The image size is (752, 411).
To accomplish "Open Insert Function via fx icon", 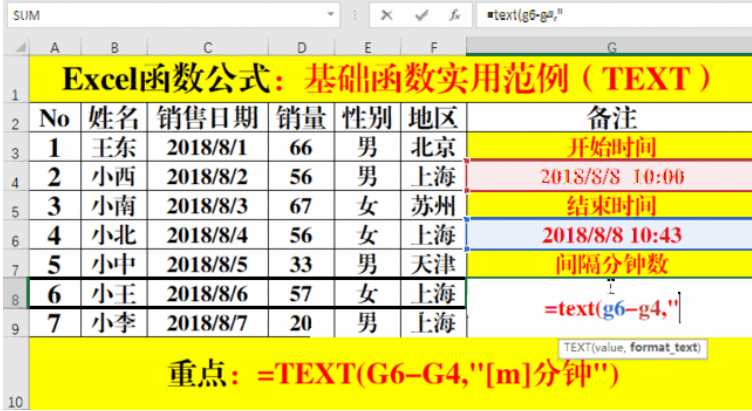I will click(x=455, y=15).
